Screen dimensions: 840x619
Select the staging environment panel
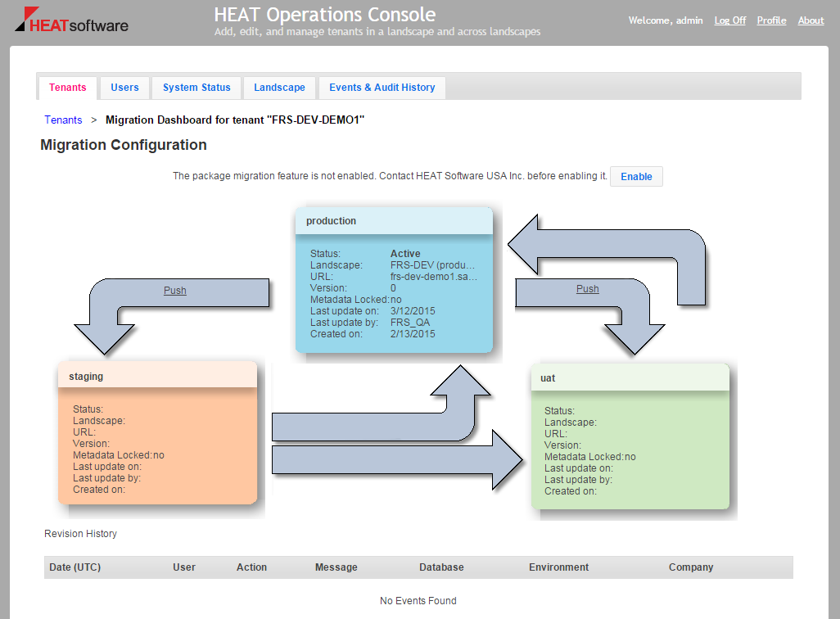157,434
